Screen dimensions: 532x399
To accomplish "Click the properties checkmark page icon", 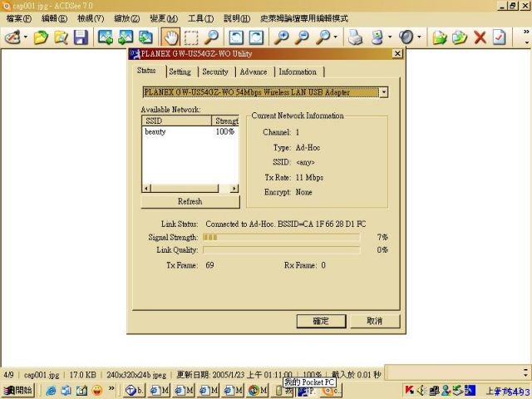I will pos(499,37).
